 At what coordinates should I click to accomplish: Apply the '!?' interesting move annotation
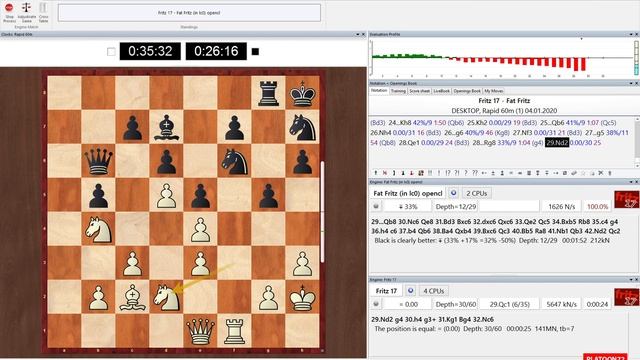pos(448,173)
